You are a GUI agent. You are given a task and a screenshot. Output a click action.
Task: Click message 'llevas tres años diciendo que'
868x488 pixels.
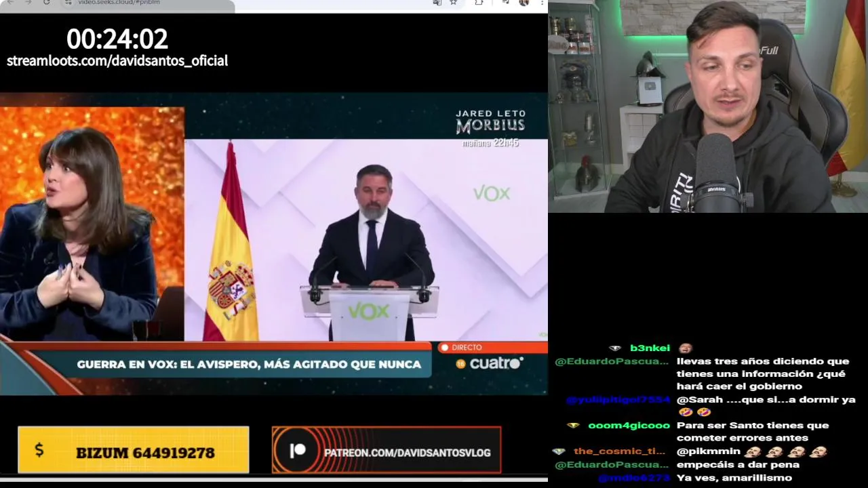763,361
